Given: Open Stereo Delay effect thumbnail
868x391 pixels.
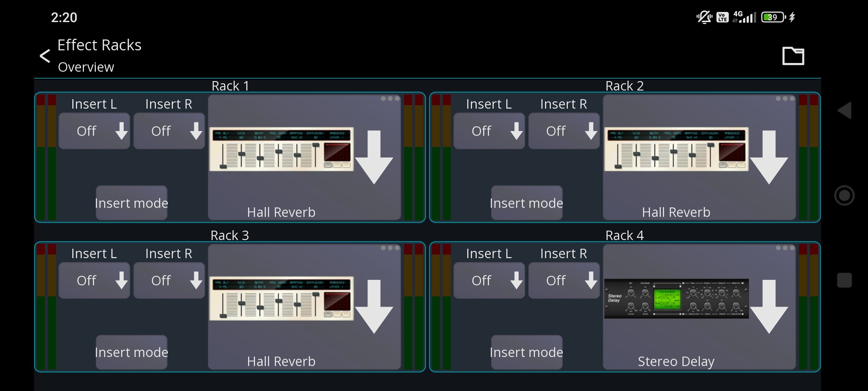Looking at the screenshot, I should (676, 299).
